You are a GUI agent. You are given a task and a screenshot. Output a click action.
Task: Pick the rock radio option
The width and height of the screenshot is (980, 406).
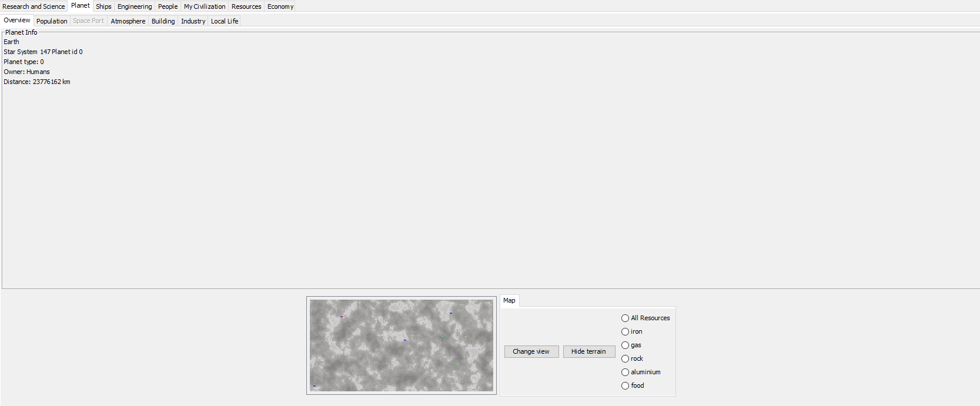coord(633,358)
